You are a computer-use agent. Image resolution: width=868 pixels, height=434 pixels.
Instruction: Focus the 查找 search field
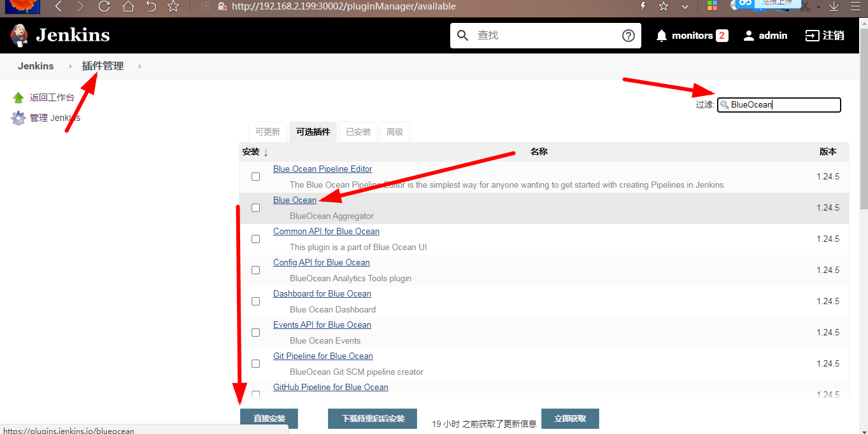pyautogui.click(x=544, y=35)
